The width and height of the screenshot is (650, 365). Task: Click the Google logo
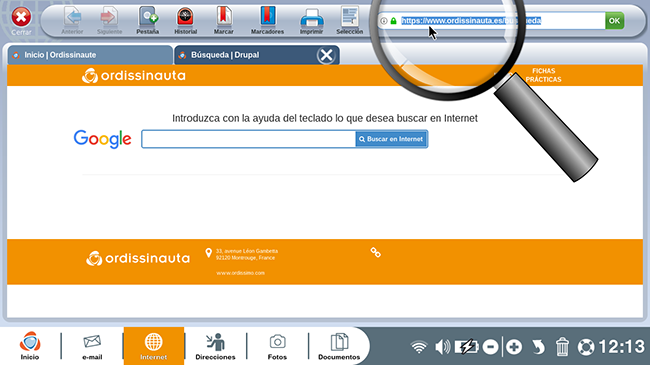coord(102,139)
